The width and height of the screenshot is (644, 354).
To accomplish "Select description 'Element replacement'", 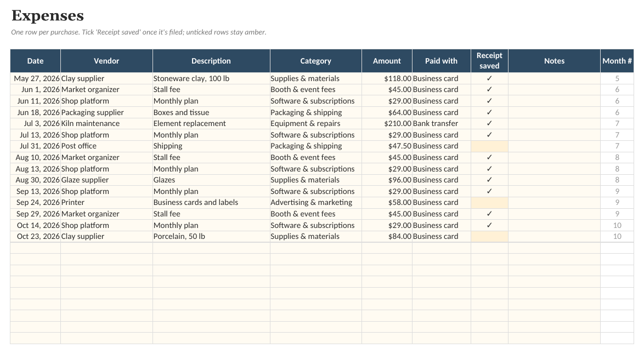I will coord(211,123).
